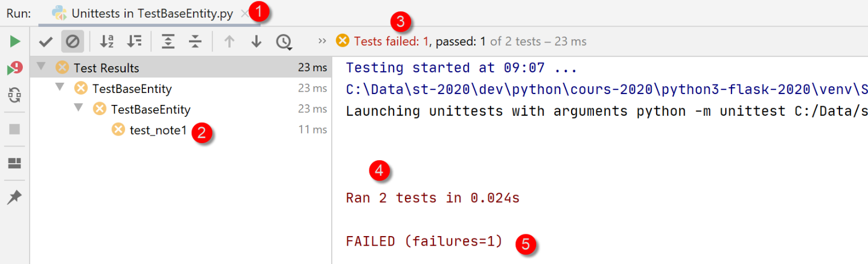Select the Unittests in TestBaseEntity.py tab
This screenshot has height=264, width=868.
[152, 14]
